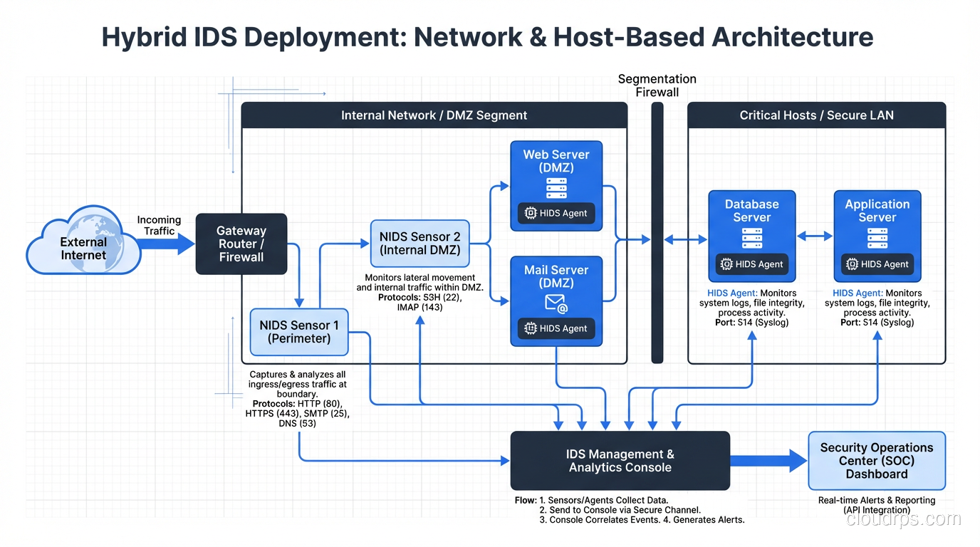This screenshot has width=980, height=547.
Task: Enable the NIDS Sensor 1 (Perimeter) node
Action: click(298, 331)
